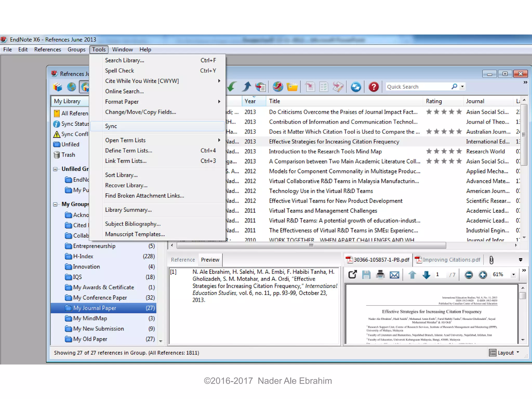The image size is (532, 399).
Task: Choose Find Broken Attachment Links menu item
Action: click(x=144, y=196)
